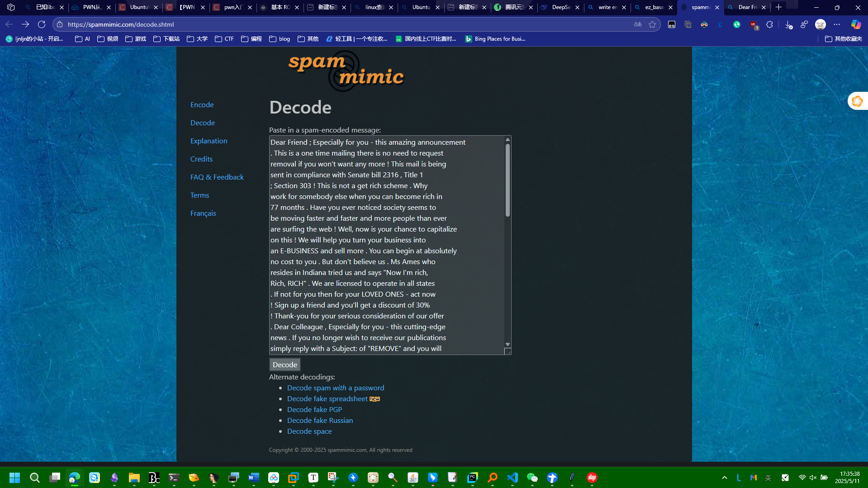The image size is (868, 488).
Task: Open the CTF bookmarks folder
Action: (x=225, y=39)
